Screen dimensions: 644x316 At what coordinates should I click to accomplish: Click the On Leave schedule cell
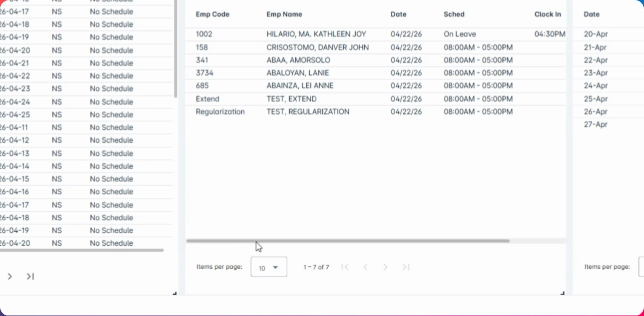tap(460, 34)
